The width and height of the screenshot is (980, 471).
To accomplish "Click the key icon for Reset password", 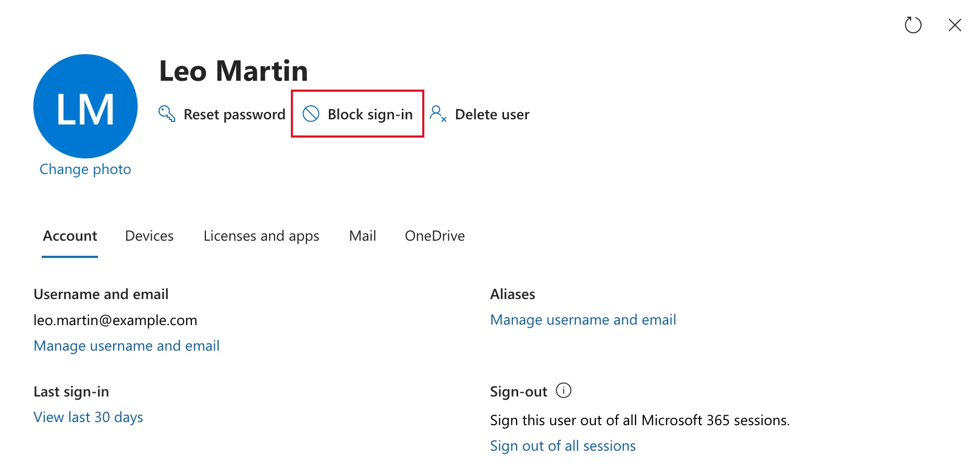I will [167, 114].
